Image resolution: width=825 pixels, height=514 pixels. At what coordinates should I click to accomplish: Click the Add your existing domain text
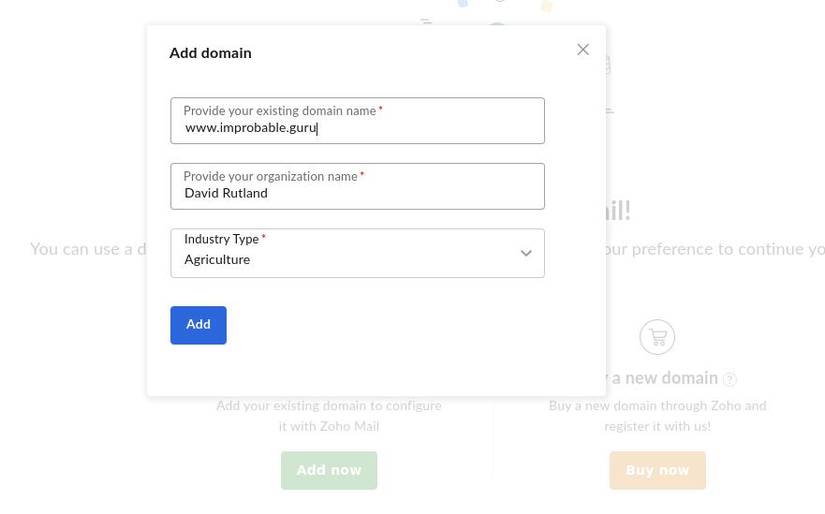point(328,415)
